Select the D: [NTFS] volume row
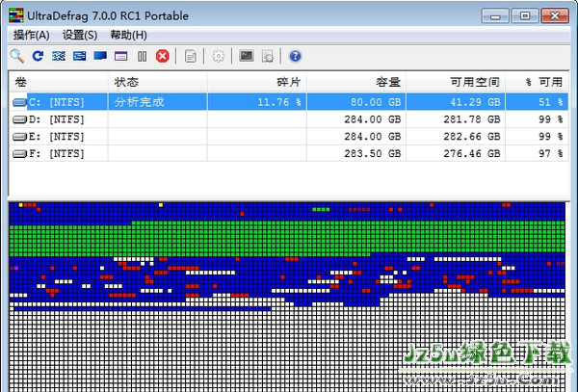 [x=289, y=119]
